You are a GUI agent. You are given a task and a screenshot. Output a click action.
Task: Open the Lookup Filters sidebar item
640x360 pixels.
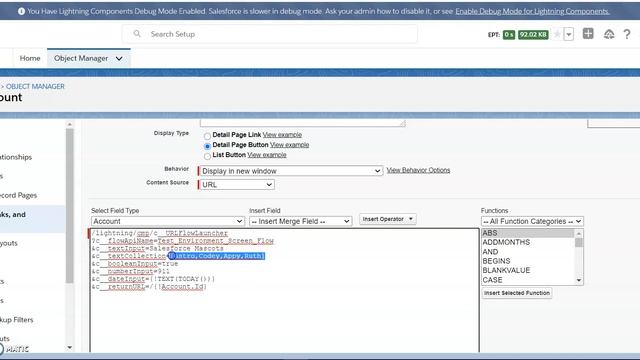click(16, 320)
